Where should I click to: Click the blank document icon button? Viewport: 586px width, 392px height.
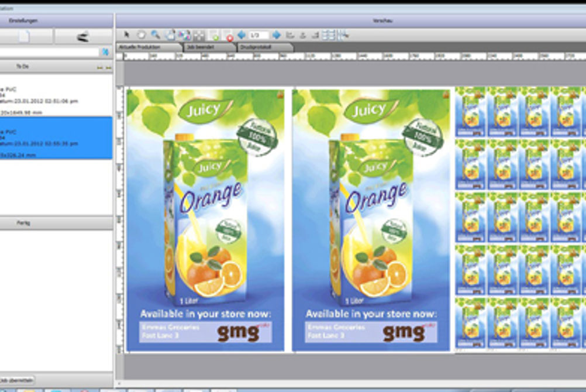click(x=25, y=37)
